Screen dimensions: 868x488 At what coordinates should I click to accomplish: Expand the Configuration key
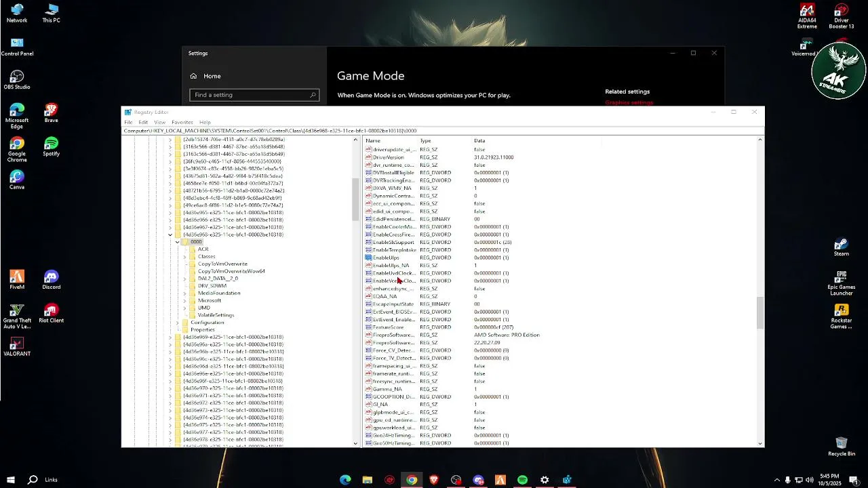click(178, 323)
